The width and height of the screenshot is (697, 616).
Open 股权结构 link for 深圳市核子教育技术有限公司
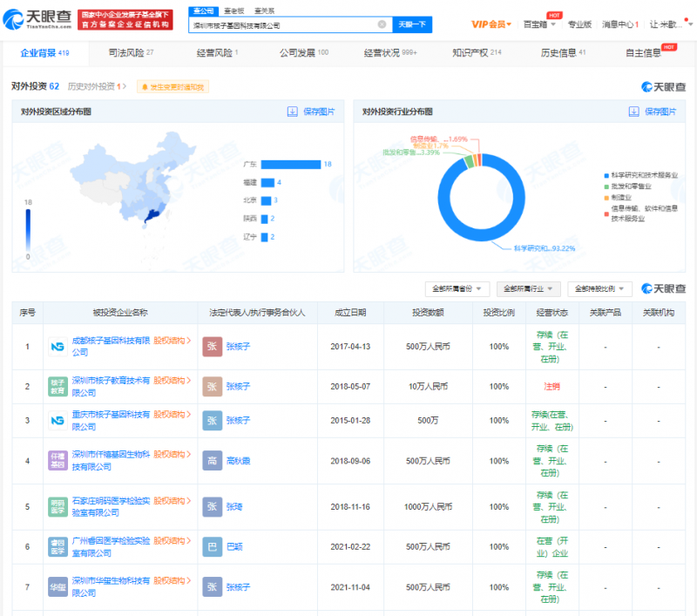[173, 381]
